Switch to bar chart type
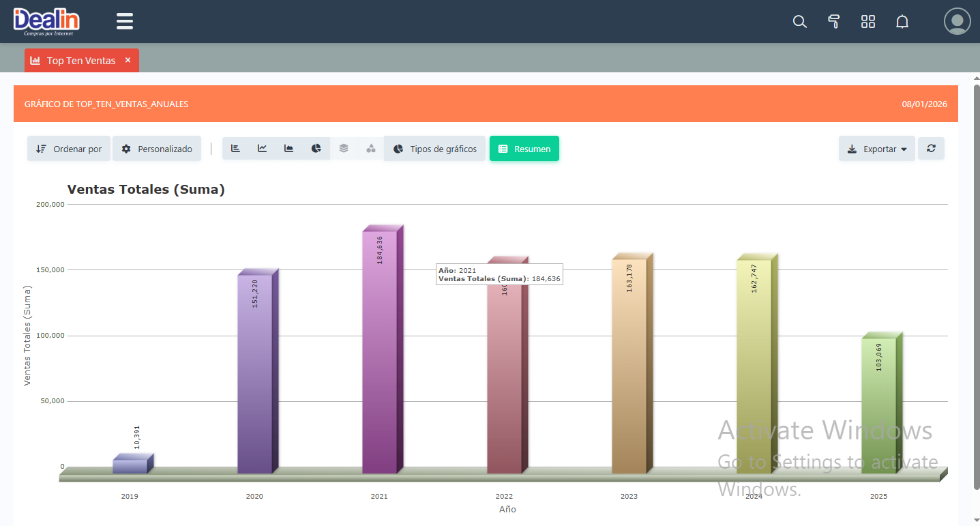980x526 pixels. pyautogui.click(x=235, y=149)
